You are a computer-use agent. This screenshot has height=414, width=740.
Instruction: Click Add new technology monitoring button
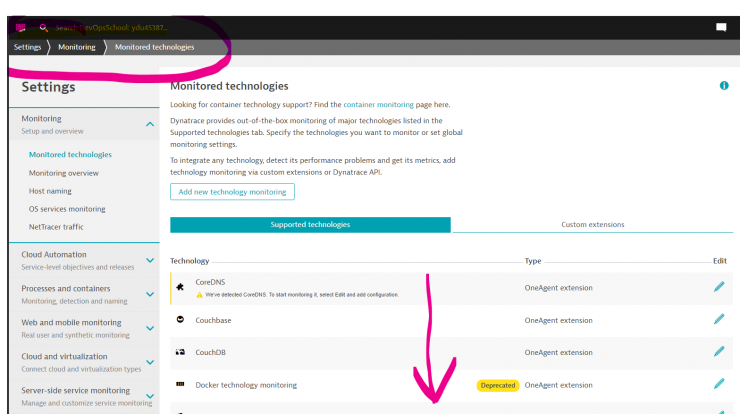(x=232, y=192)
